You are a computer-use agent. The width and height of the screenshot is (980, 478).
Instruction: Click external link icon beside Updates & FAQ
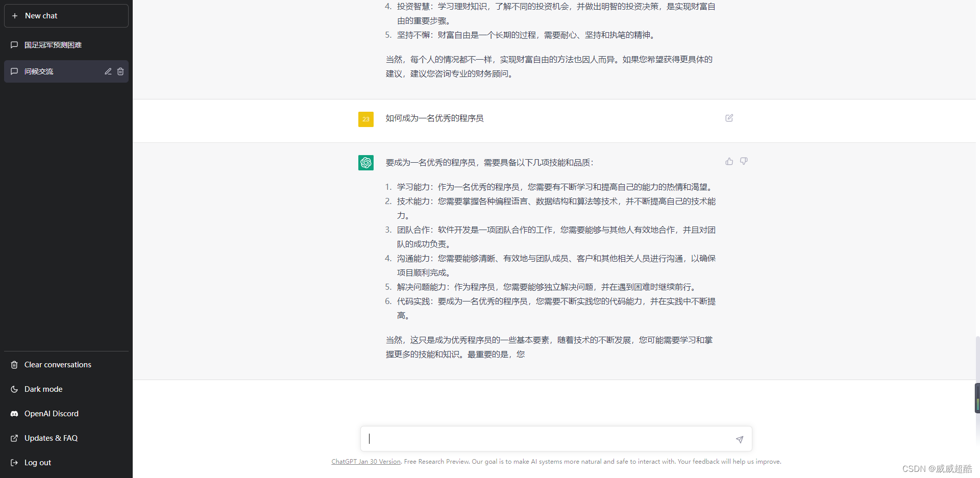click(14, 438)
